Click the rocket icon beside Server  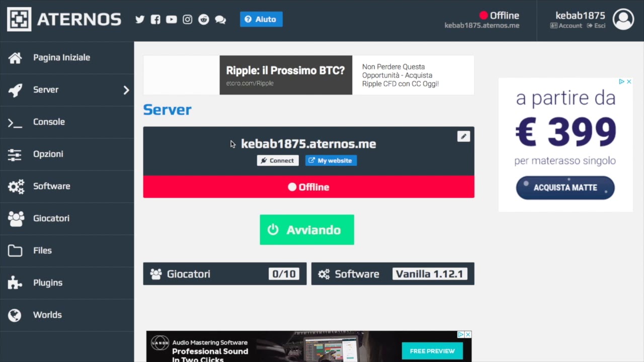pos(15,90)
